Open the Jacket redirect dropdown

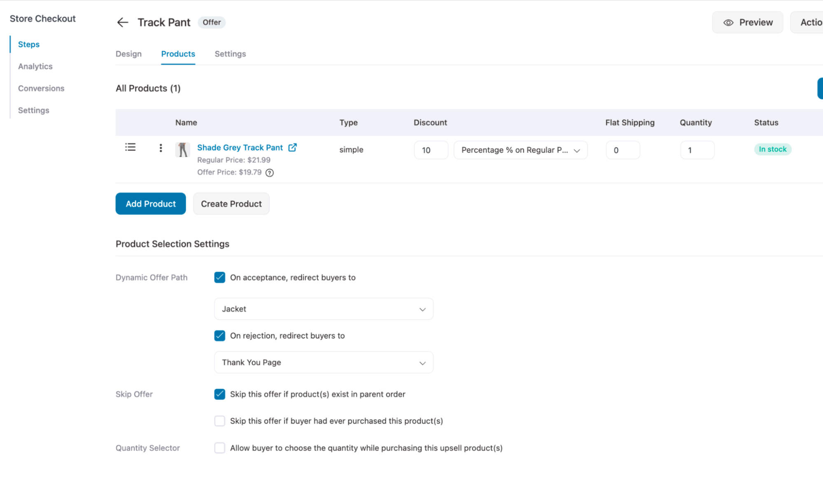(x=324, y=309)
